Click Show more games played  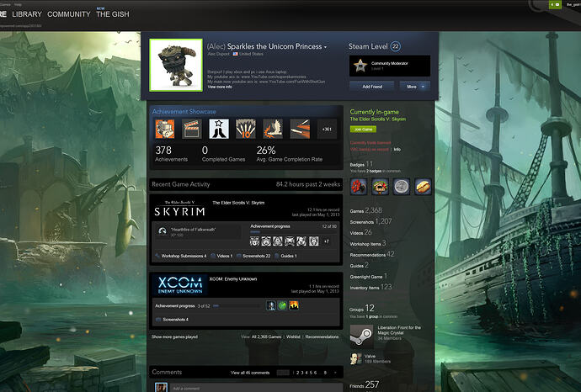(174, 336)
